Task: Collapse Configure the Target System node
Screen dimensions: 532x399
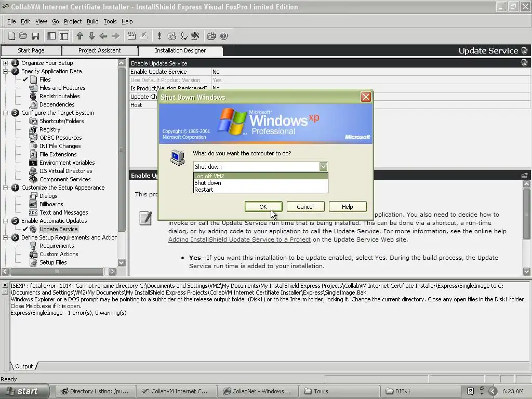Action: 5,113
